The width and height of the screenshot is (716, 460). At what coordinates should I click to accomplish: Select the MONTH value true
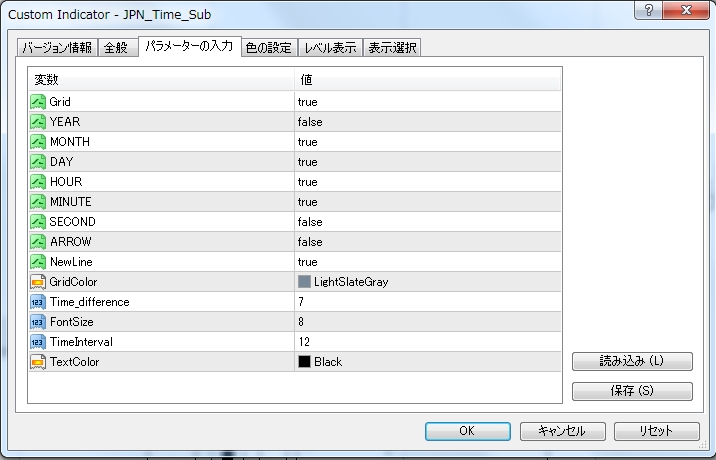tap(307, 142)
